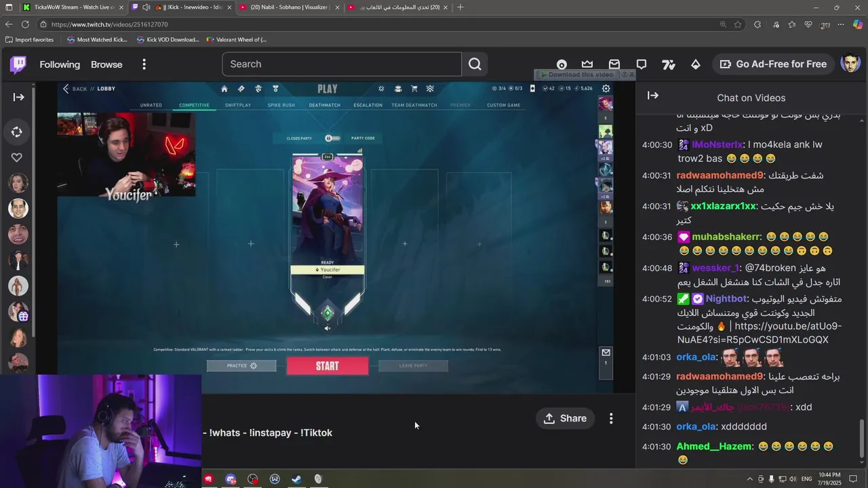
Task: Focus the Twitch Search input field
Action: click(x=341, y=64)
